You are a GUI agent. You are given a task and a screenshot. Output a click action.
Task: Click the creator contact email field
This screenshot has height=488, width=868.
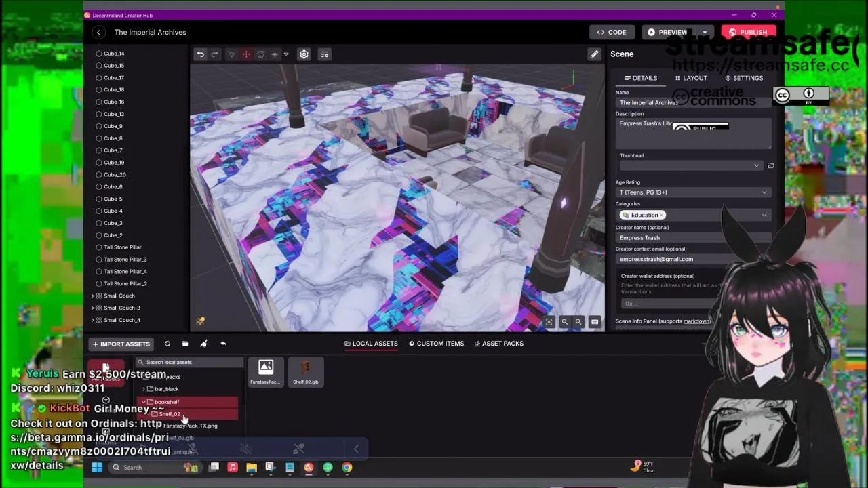coord(693,259)
